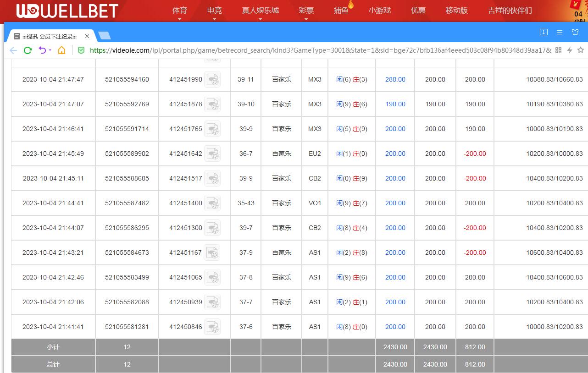Expand the 体育 menu arrow

[179, 19]
